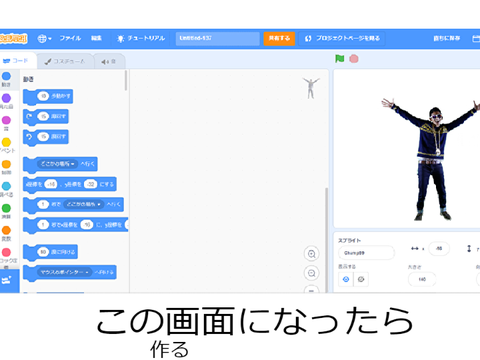Select the yellow イベント category circle
Viewport: 480px width, 360px height.
[x=6, y=142]
